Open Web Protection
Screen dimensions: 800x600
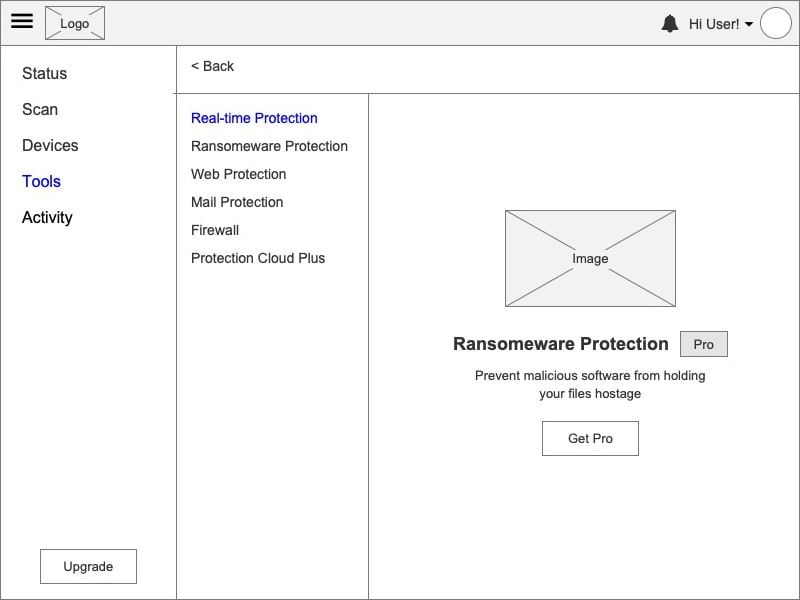click(x=238, y=174)
